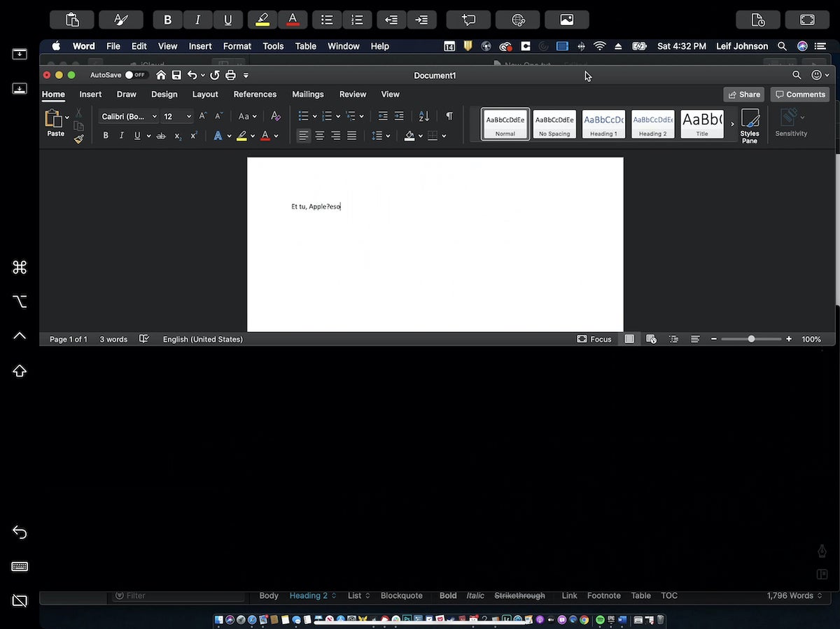
Task: Switch to the Design ribbon tab
Action: (x=164, y=94)
